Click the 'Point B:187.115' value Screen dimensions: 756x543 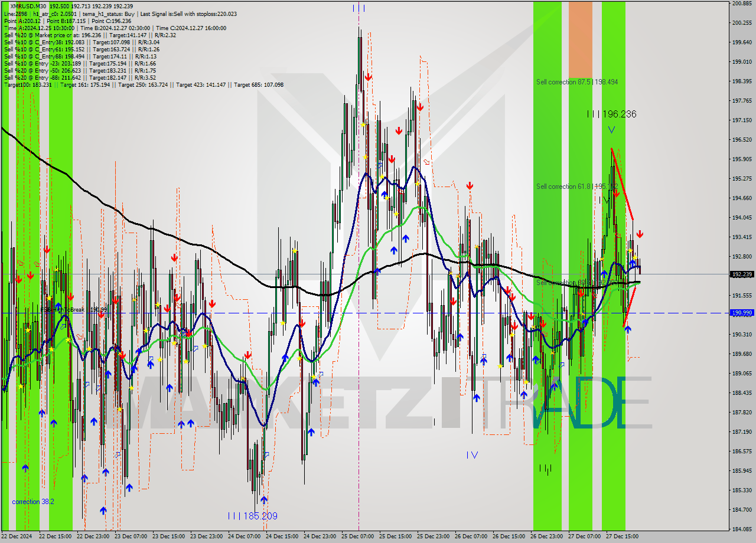click(x=67, y=21)
